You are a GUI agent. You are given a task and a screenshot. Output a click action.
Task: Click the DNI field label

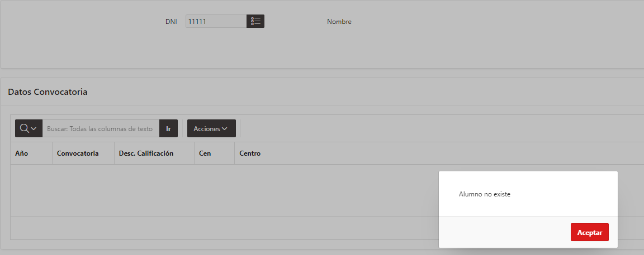click(x=171, y=22)
